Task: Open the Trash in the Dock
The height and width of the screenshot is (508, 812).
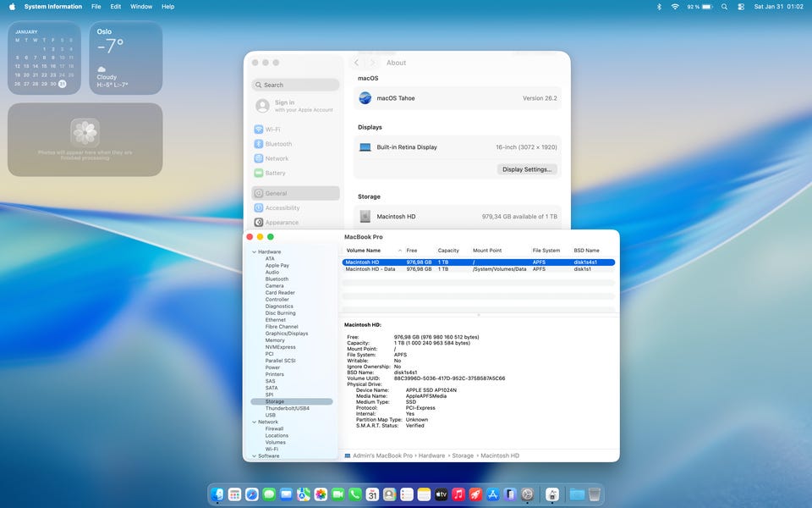Action: 595,494
